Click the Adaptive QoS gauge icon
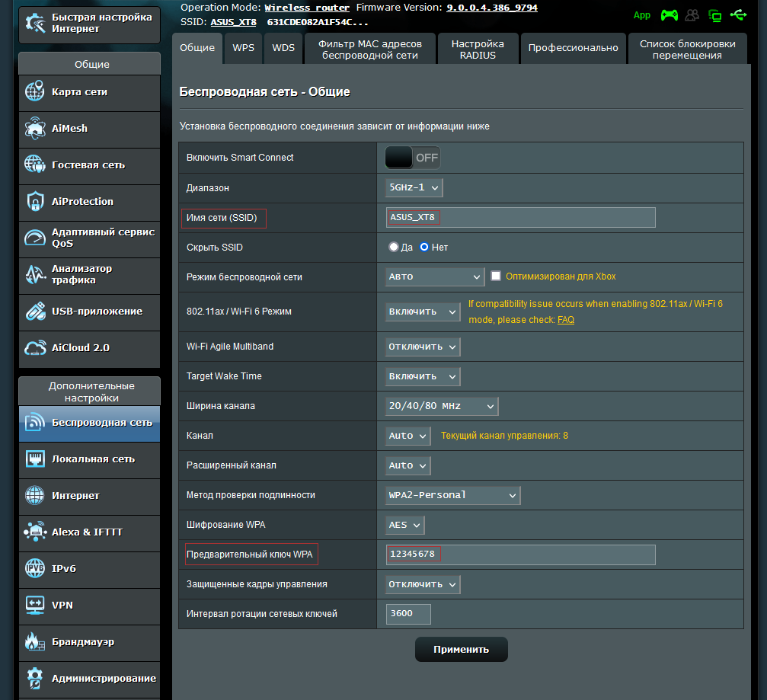 pos(35,238)
